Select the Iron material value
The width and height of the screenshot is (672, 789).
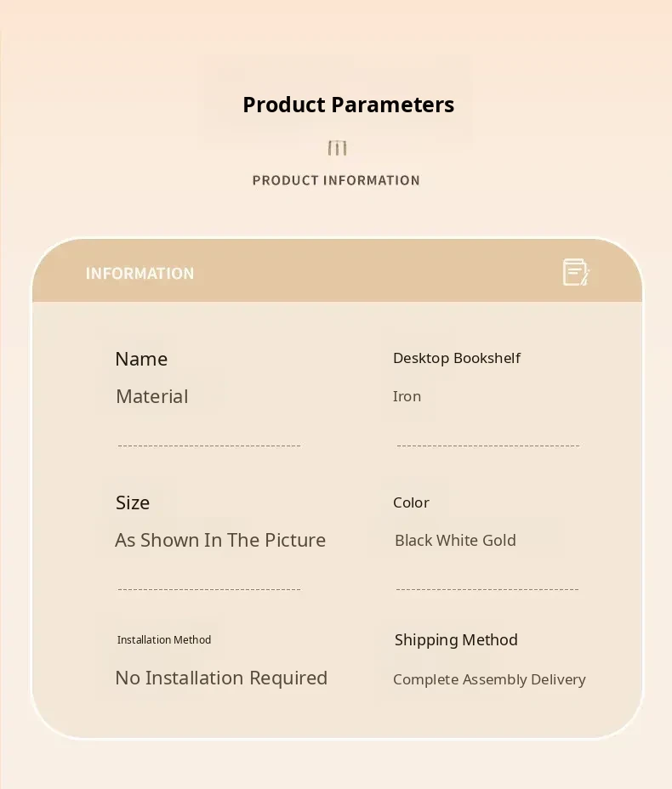point(407,396)
